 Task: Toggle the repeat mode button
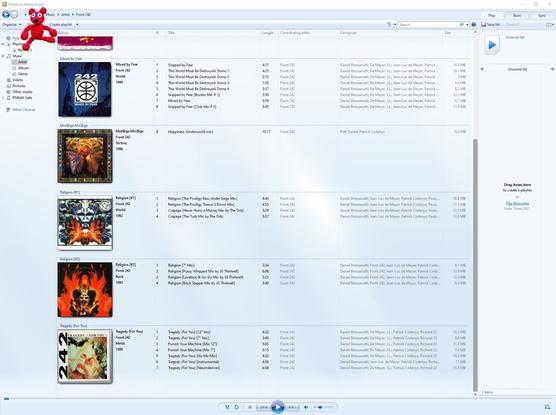[237, 407]
